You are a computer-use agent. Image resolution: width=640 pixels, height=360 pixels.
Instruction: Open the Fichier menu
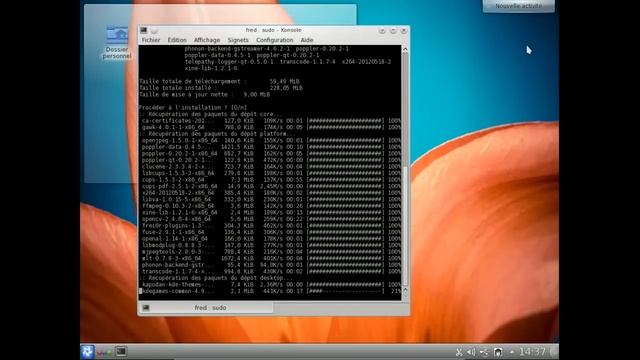pyautogui.click(x=151, y=40)
